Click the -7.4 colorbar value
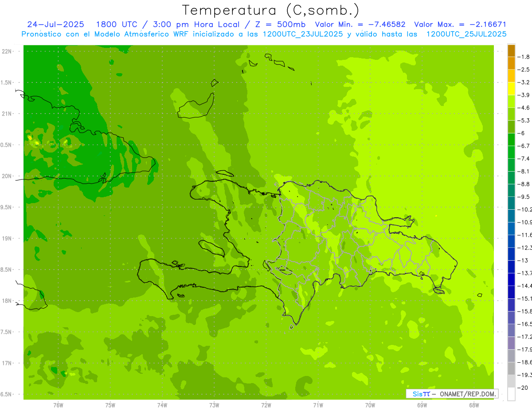This screenshot has width=532, height=411. point(524,158)
